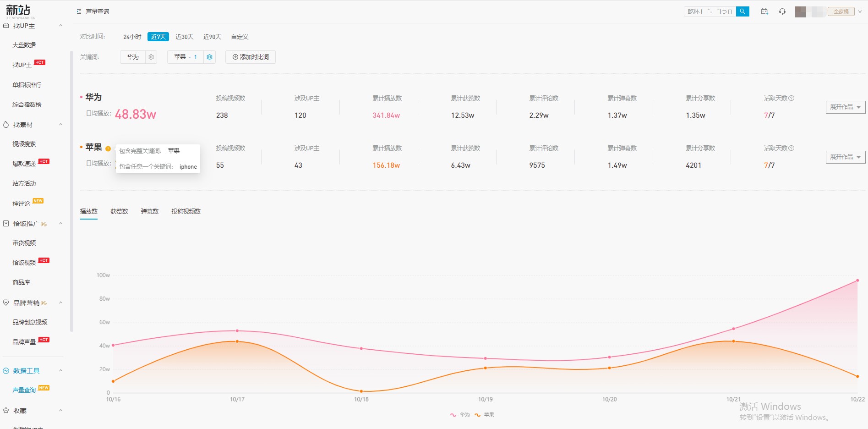Click the 收藏 star icon
The width and height of the screenshot is (868, 429).
pyautogui.click(x=6, y=411)
